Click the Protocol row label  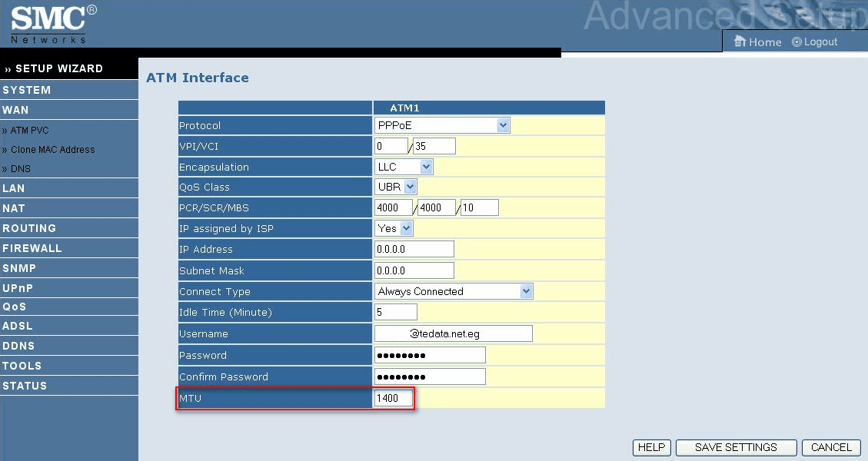tap(200, 126)
